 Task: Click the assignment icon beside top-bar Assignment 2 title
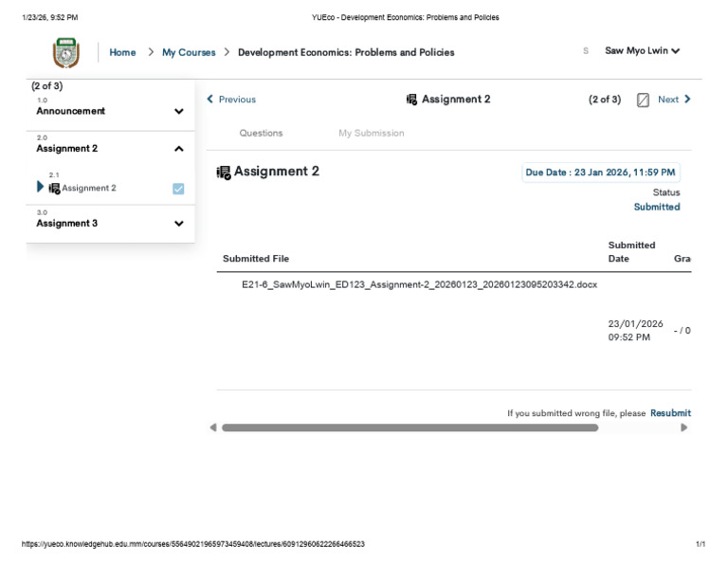[411, 100]
